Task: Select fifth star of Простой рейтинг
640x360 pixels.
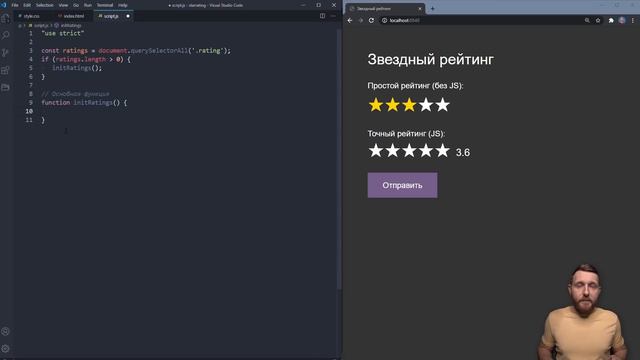Action: (442, 105)
